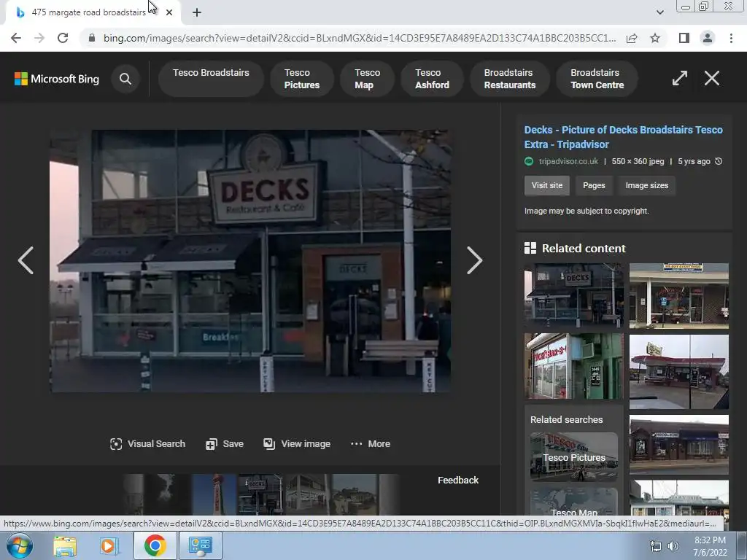Open the Decks related content thumbnail
Viewport: 747px width, 560px height.
573,295
